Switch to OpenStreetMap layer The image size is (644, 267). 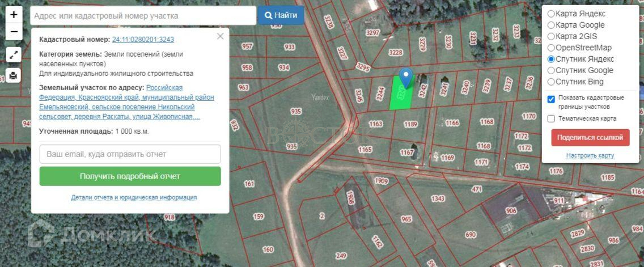551,48
